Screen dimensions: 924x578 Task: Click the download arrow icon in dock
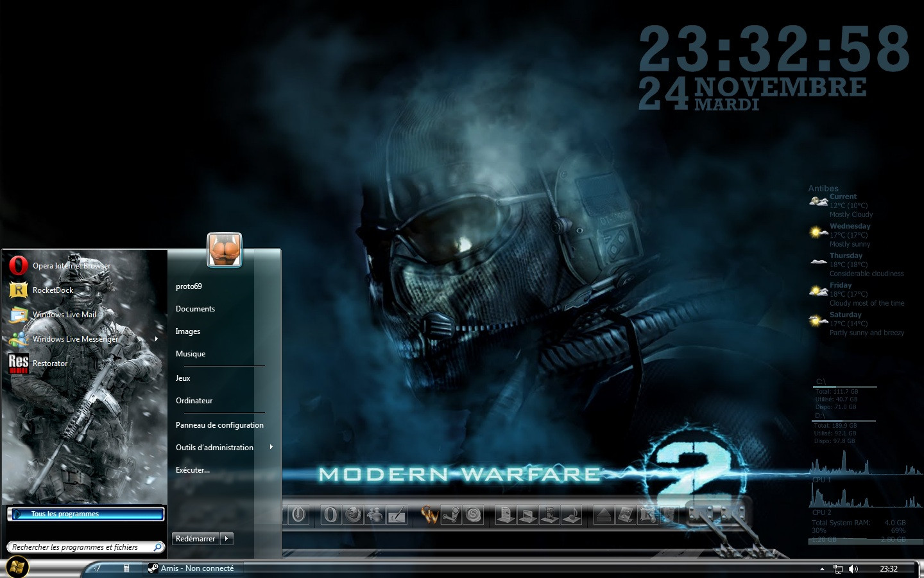pos(298,514)
